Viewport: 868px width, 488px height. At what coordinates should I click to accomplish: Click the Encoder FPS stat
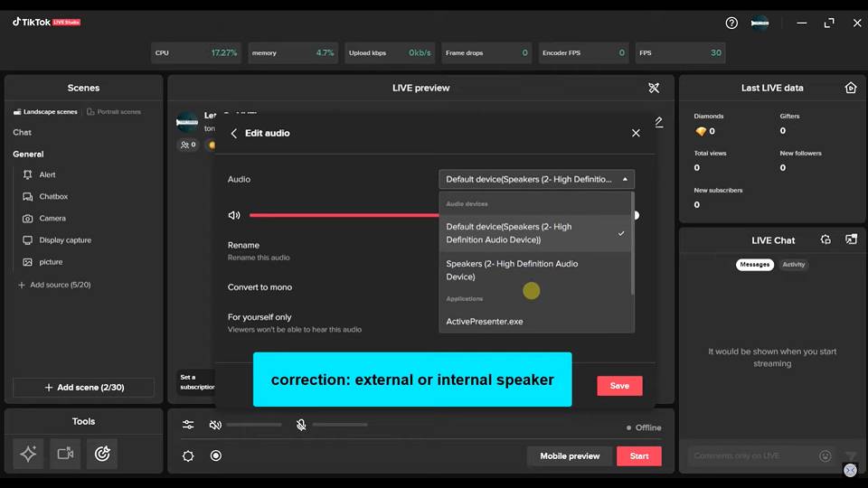coord(583,53)
